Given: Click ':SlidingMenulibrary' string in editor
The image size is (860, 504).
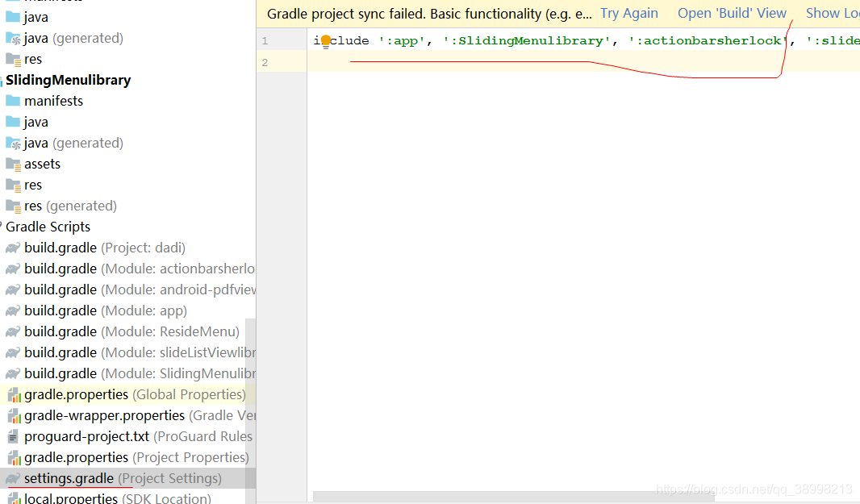Looking at the screenshot, I should coord(527,40).
